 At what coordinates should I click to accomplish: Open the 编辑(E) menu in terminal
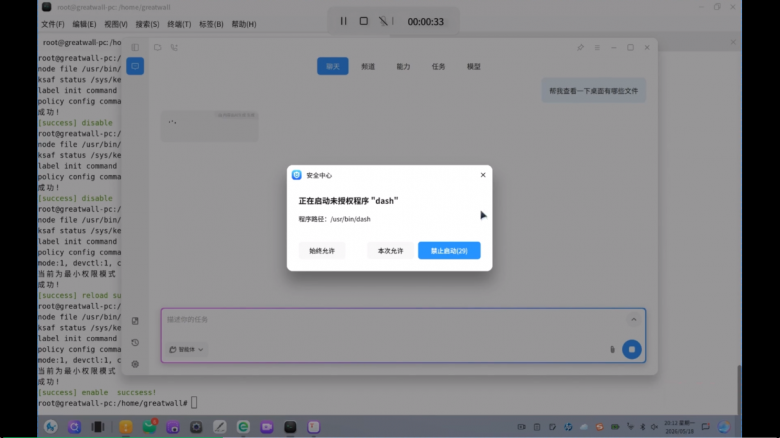[84, 24]
